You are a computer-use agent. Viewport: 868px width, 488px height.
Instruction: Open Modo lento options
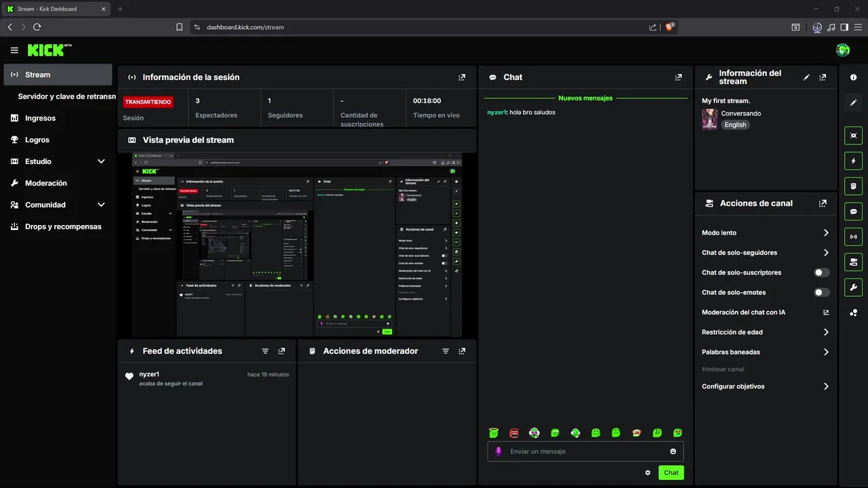[x=766, y=232]
